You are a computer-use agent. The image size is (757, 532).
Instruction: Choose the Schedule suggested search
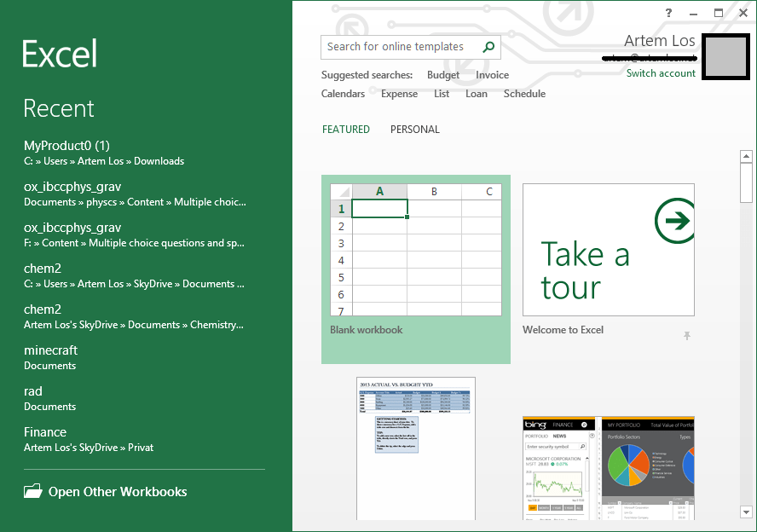click(524, 94)
